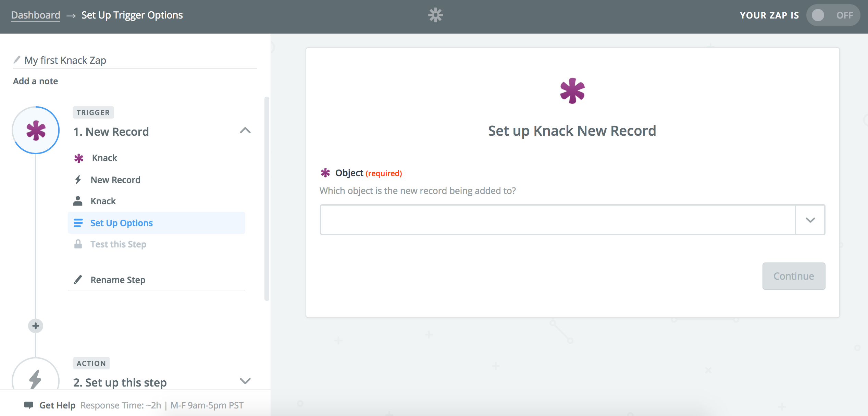Select the Set Up Options item
Image resolution: width=868 pixels, height=416 pixels.
(x=122, y=223)
